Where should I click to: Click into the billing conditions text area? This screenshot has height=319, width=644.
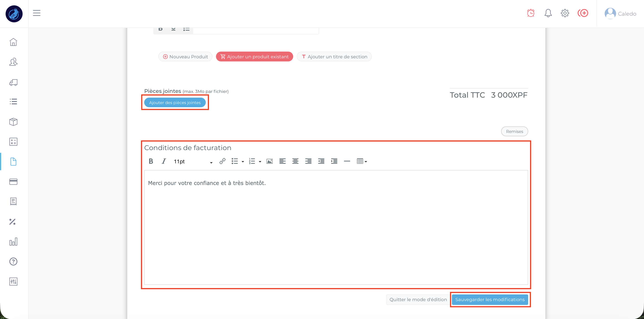tap(336, 227)
